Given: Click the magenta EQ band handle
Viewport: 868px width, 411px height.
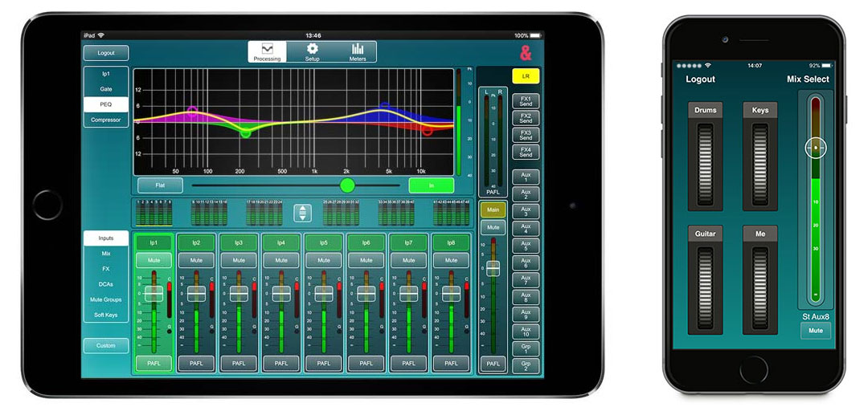Looking at the screenshot, I should (192, 110).
